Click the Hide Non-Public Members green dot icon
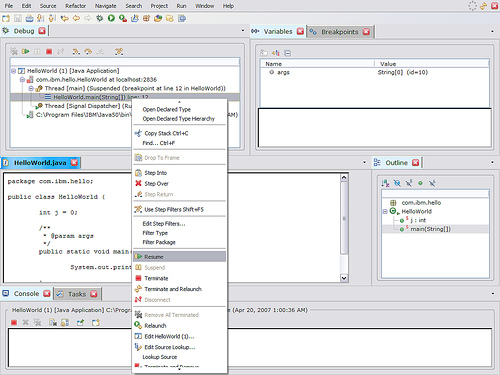This screenshot has width=500, height=375. (420, 183)
